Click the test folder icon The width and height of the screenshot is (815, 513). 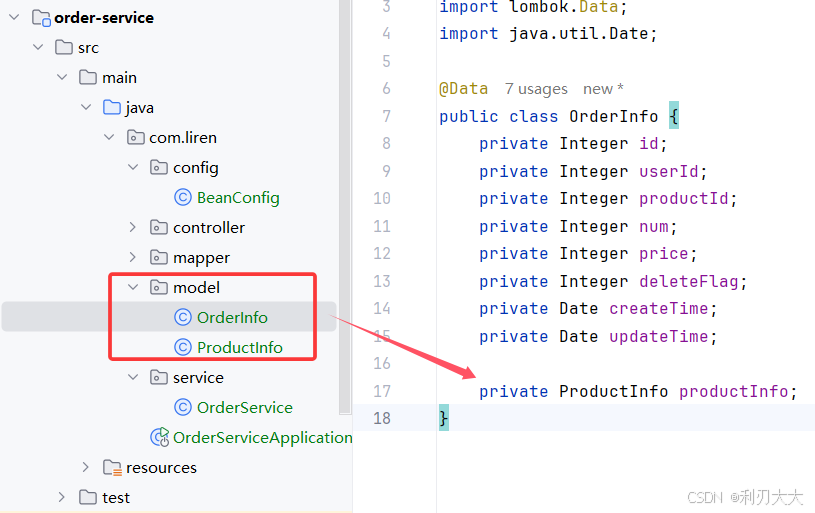tap(88, 497)
